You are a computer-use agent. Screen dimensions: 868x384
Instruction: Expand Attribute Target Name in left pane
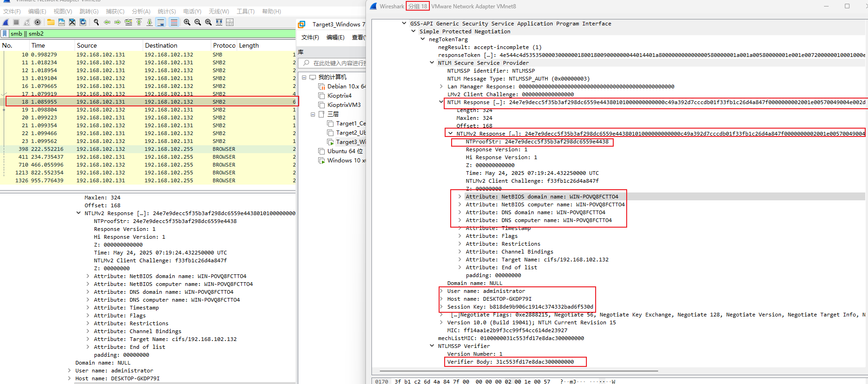coord(88,339)
